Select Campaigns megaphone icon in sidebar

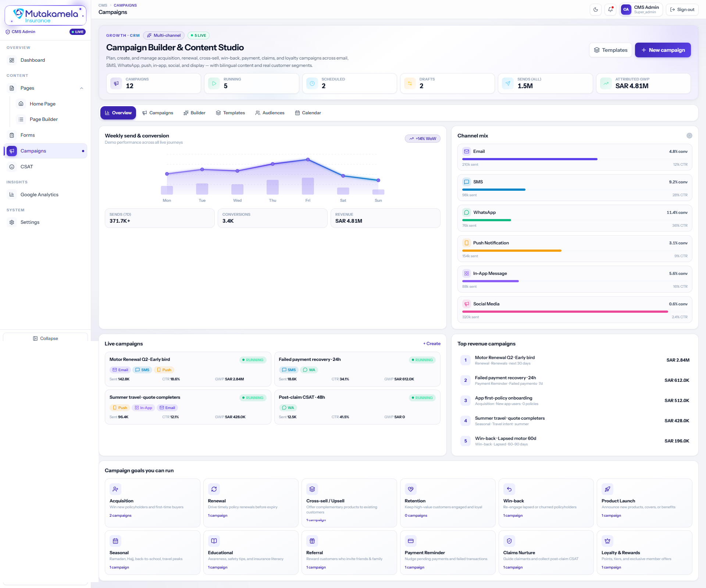(12, 151)
